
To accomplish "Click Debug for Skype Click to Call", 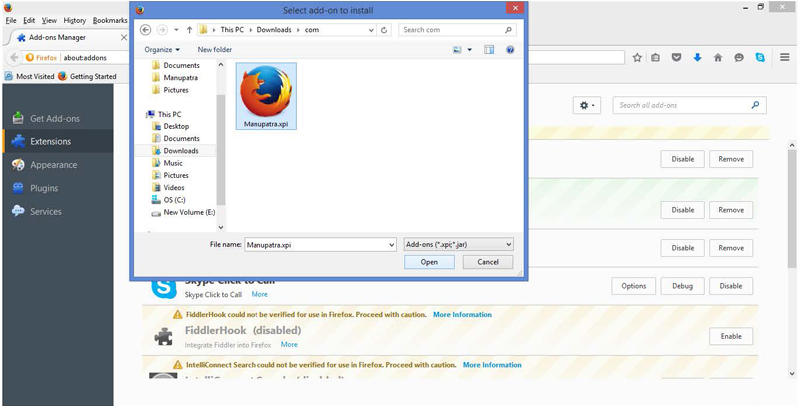I will pyautogui.click(x=682, y=286).
